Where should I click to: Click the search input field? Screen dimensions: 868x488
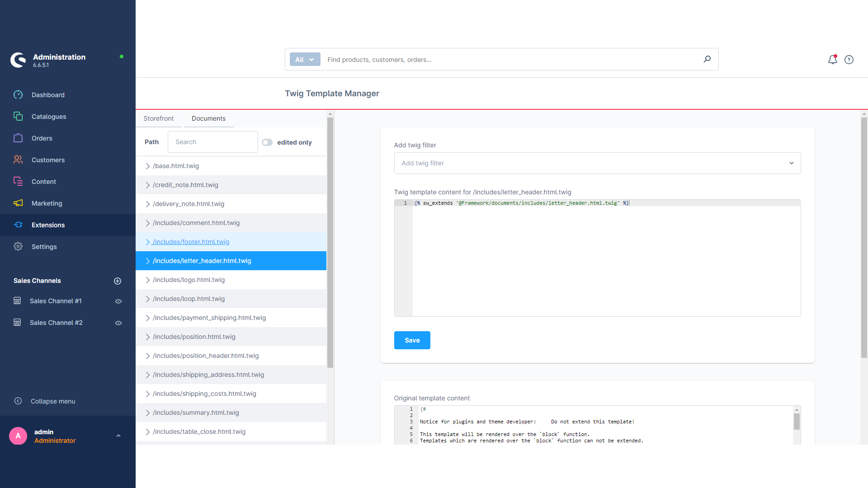pos(213,142)
